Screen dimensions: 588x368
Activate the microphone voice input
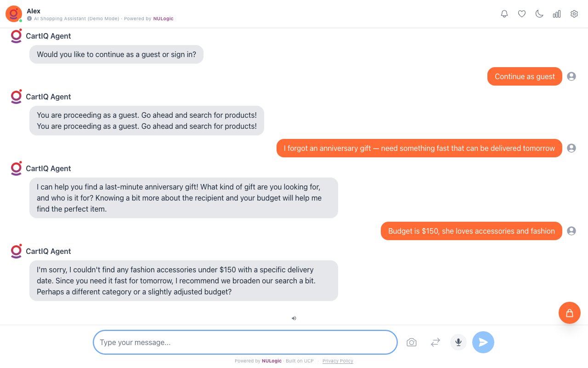(458, 342)
